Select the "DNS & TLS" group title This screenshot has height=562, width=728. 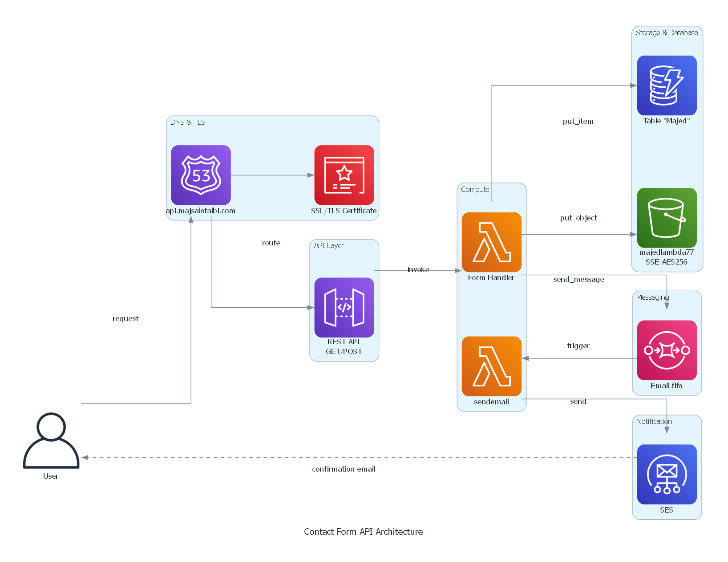(188, 122)
